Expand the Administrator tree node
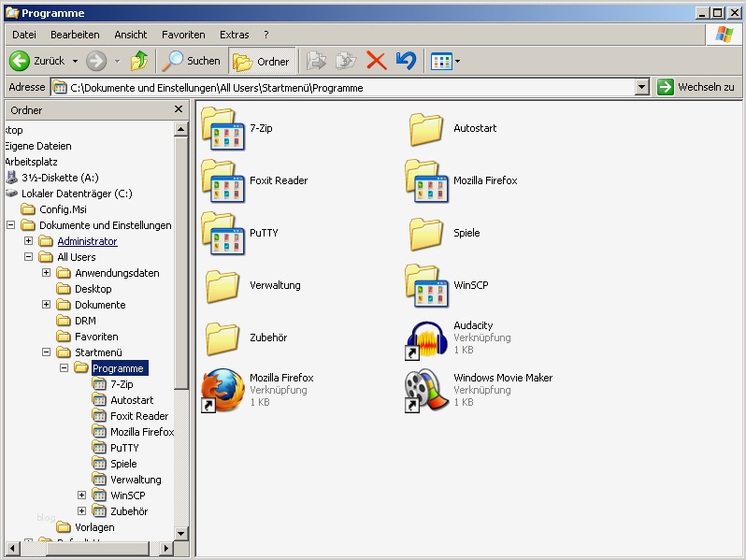The height and width of the screenshot is (560, 746). pyautogui.click(x=29, y=241)
